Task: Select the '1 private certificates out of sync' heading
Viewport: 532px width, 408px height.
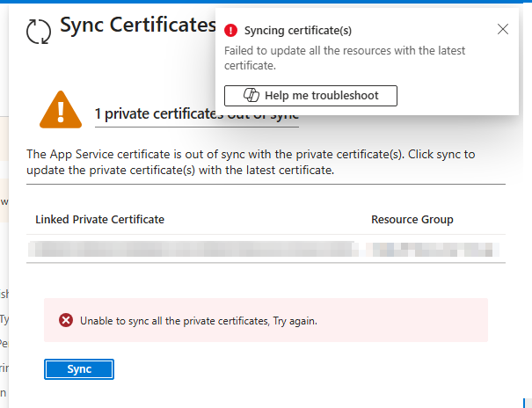Action: 196,113
